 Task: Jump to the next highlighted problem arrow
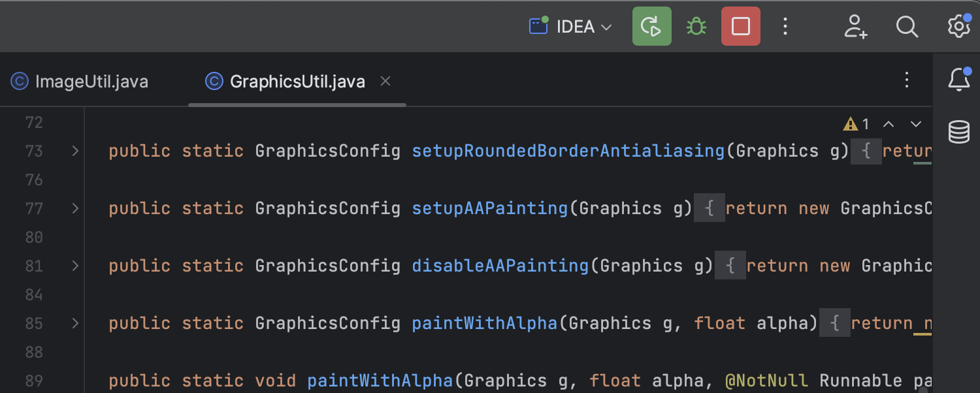coord(916,124)
